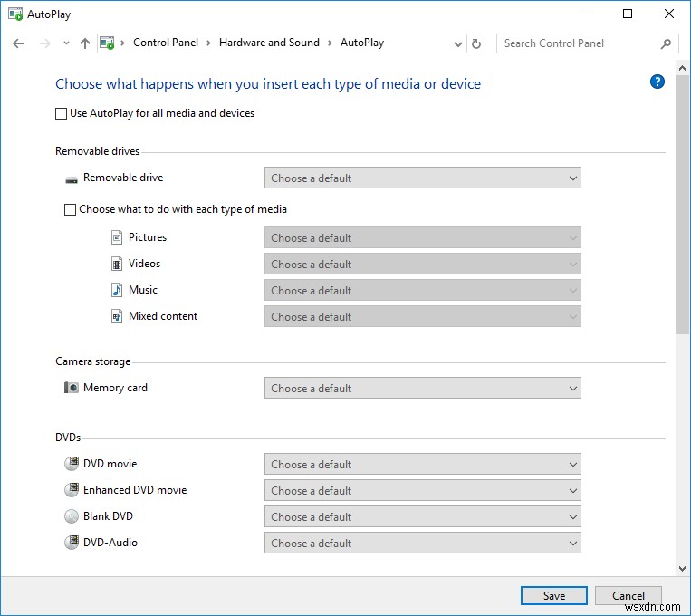Click the AutoPlay title bar icon
Viewport: 691px width, 616px height.
point(15,14)
